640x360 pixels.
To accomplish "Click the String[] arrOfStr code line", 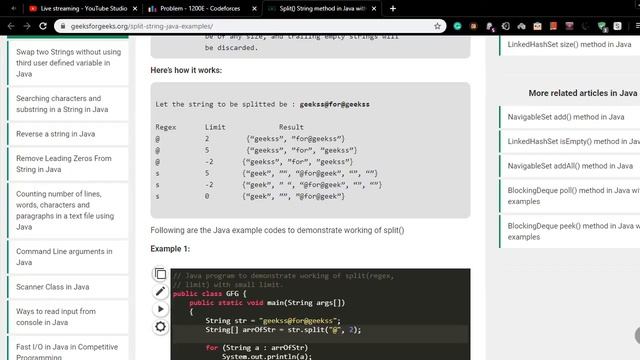I will click(283, 330).
